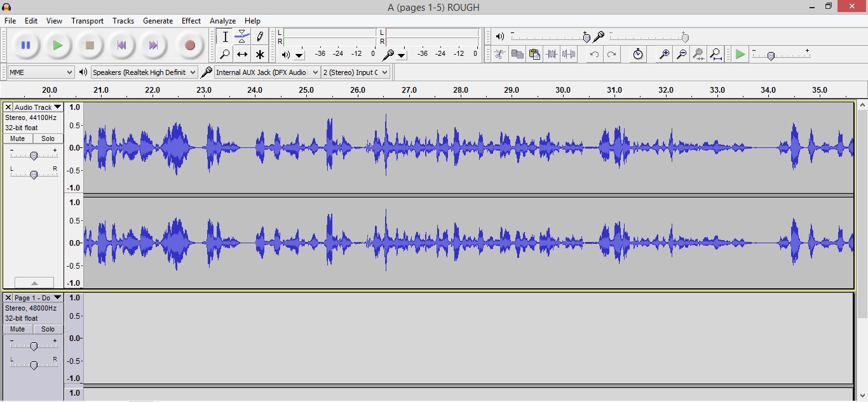Image resolution: width=868 pixels, height=402 pixels.
Task: Open the Effect menu
Action: point(191,21)
